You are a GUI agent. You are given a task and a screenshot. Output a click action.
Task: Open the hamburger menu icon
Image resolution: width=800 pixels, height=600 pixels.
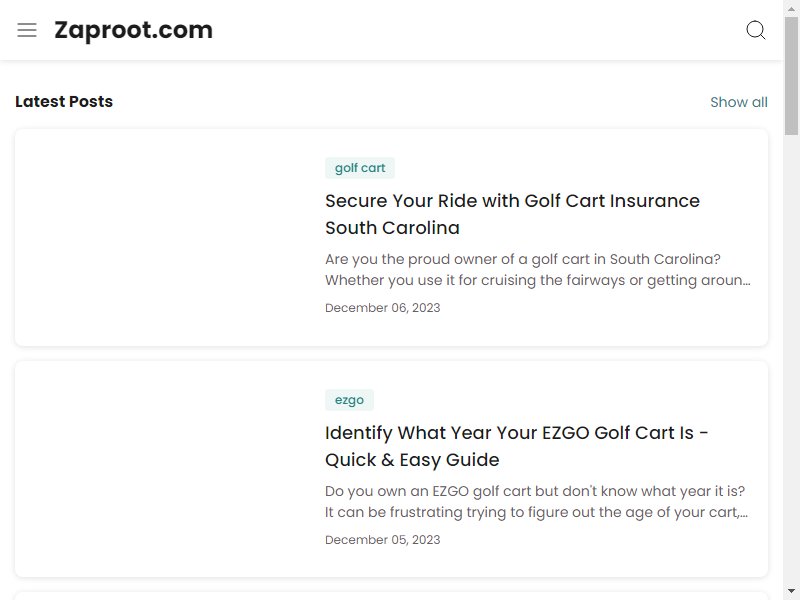[x=27, y=30]
